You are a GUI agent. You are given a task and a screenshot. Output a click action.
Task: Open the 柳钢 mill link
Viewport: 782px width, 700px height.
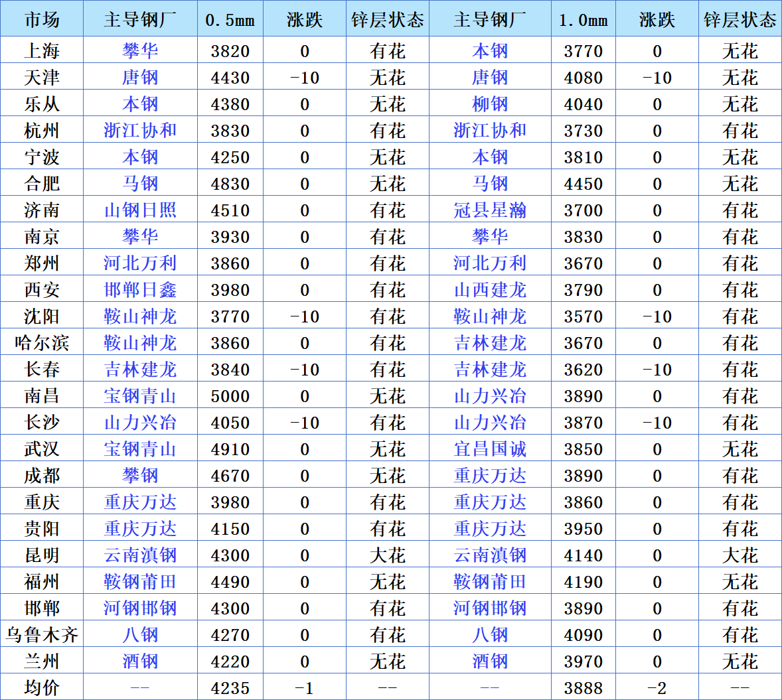click(x=490, y=104)
